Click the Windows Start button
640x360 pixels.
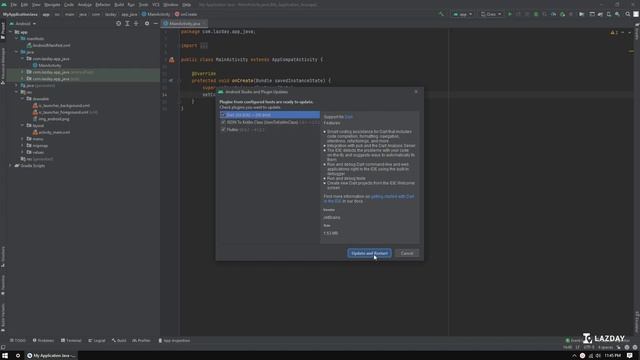coord(5,356)
